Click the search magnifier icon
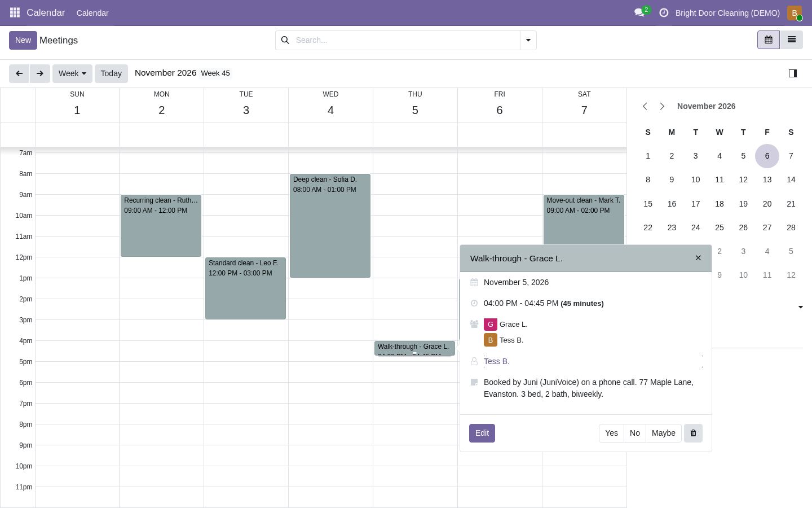This screenshot has height=508, width=812. 285,40
